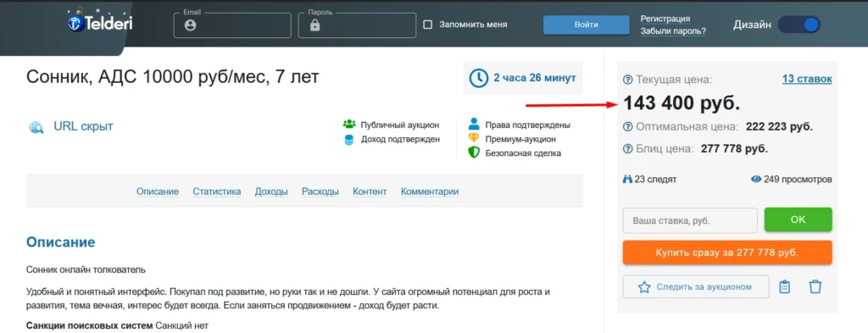Open the Забыли пароль? link
Screen dimensions: 868x333
pos(673,31)
